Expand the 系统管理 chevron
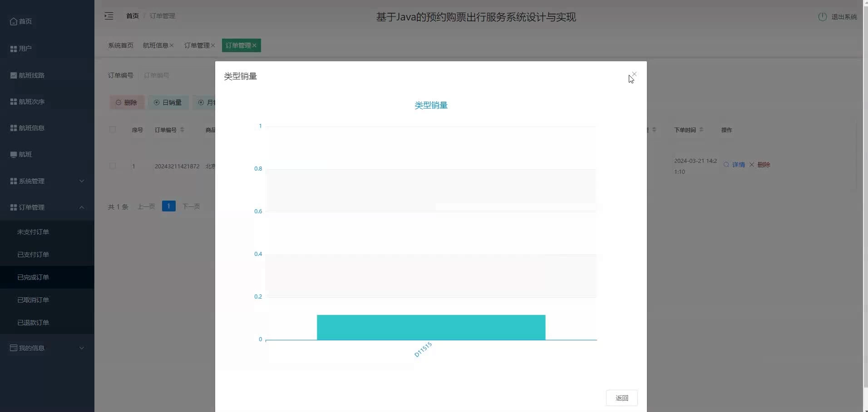 pyautogui.click(x=82, y=181)
